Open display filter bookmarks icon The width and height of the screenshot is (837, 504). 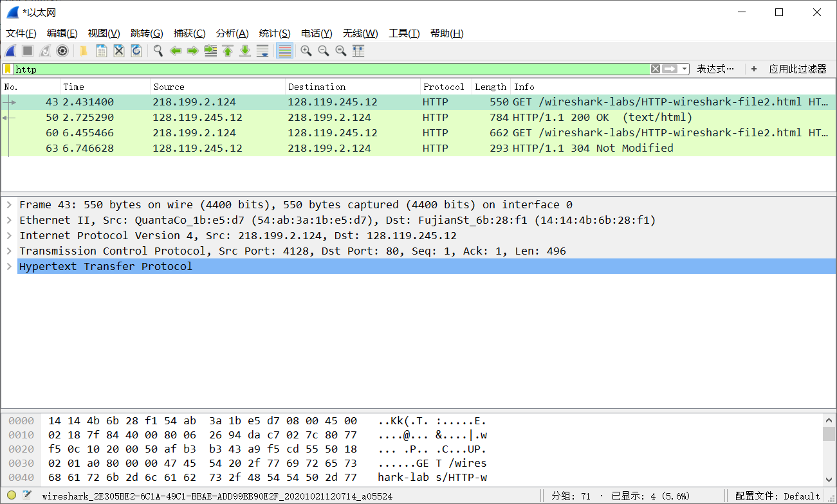(8, 69)
